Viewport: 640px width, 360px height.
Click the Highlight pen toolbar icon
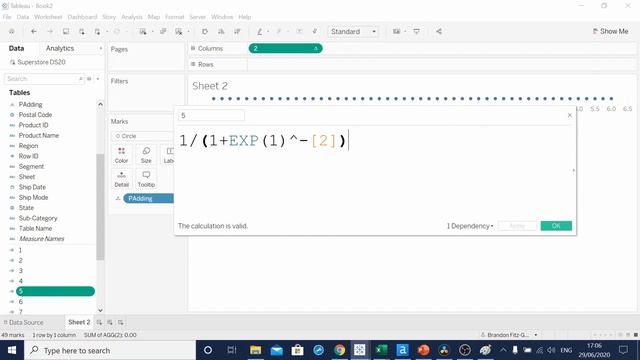click(x=259, y=31)
